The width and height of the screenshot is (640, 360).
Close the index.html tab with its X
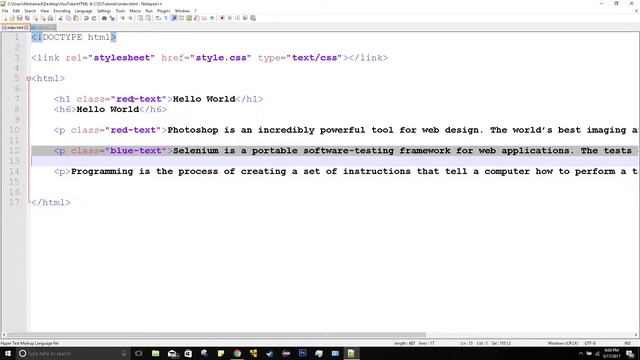26,27
